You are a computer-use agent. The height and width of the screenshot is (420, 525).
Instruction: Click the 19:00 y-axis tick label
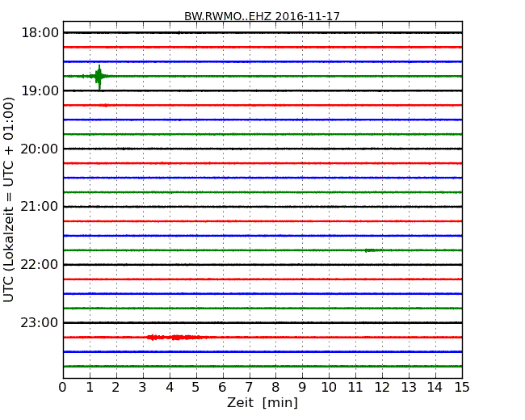(40, 90)
